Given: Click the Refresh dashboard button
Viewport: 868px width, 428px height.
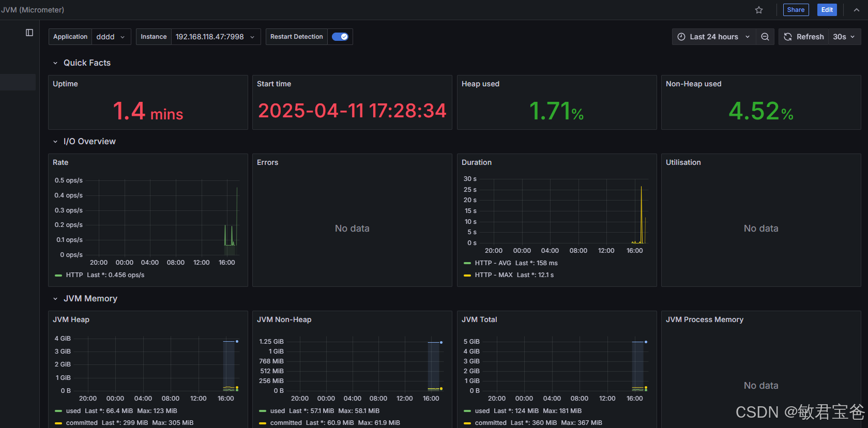Looking at the screenshot, I should [803, 37].
